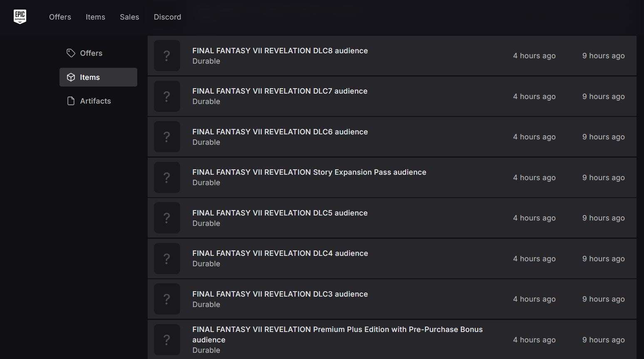This screenshot has width=644, height=359.
Task: Click the DLC7 audience question-mark thumbnail
Action: 167,96
